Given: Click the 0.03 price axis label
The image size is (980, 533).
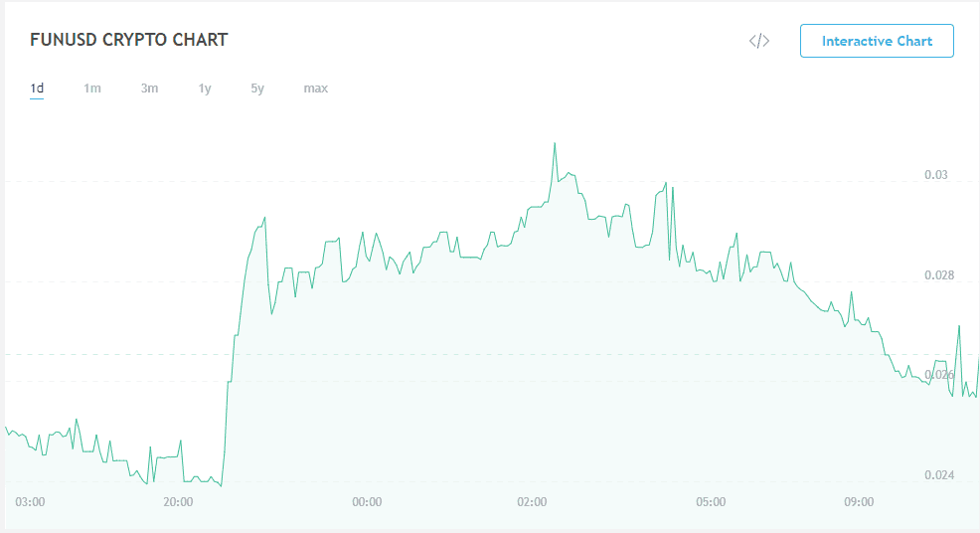Looking at the screenshot, I should coord(936,175).
